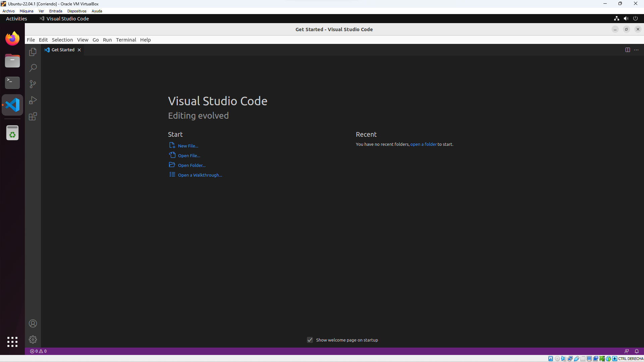Click the Accounts icon in activity bar

point(33,323)
